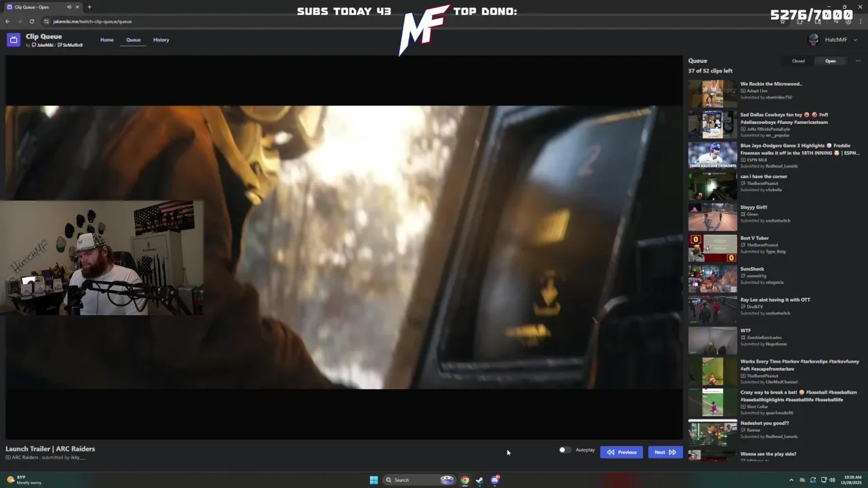Open the queue options three-dot menu

(x=858, y=61)
